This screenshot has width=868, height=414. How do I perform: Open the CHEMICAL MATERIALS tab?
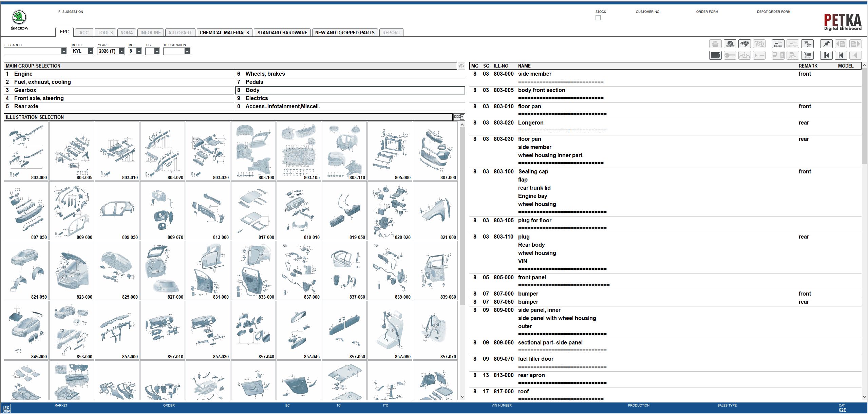tap(224, 33)
